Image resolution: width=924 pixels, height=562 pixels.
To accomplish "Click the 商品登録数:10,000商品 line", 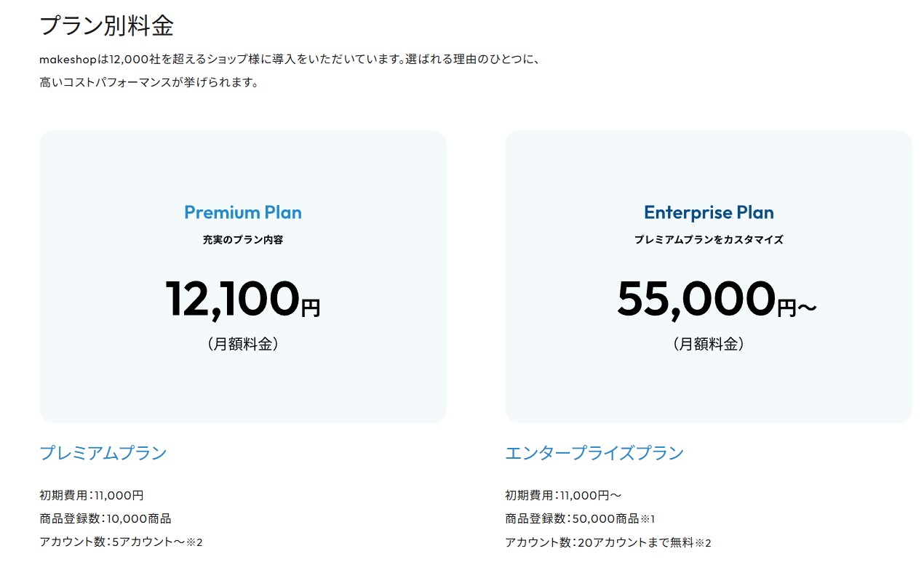I will pyautogui.click(x=105, y=518).
